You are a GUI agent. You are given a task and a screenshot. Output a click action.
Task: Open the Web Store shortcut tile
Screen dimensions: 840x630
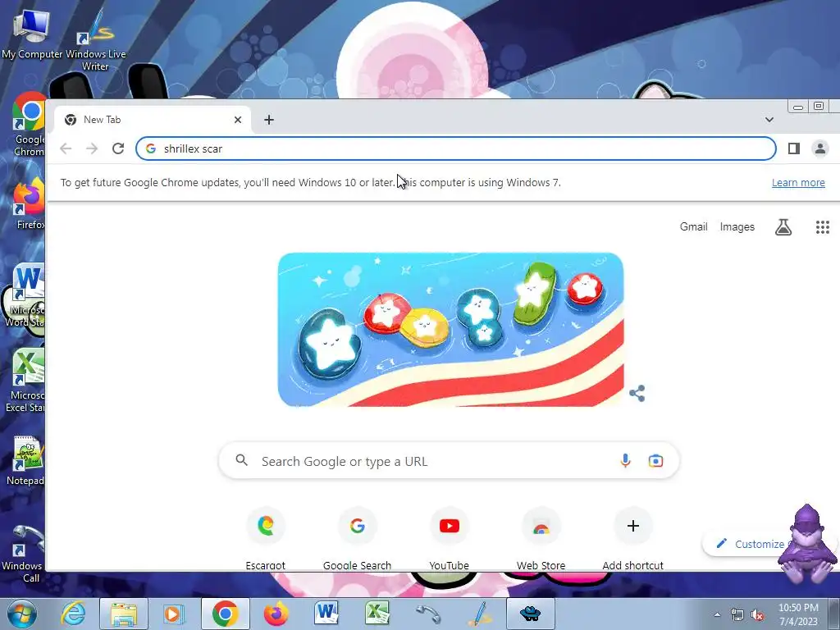coord(541,538)
